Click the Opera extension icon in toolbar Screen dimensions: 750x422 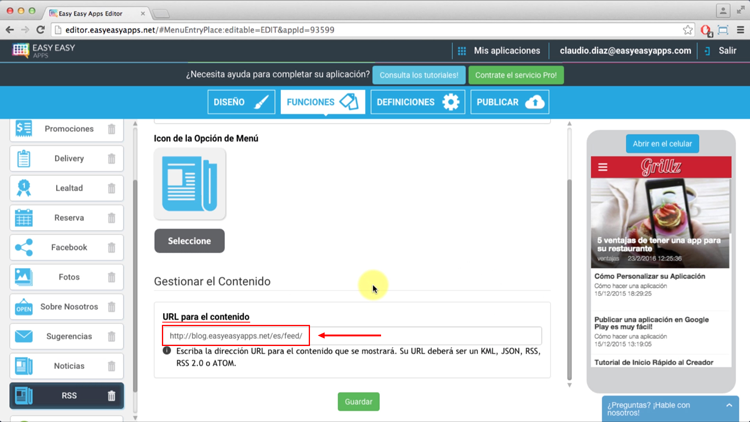click(706, 30)
